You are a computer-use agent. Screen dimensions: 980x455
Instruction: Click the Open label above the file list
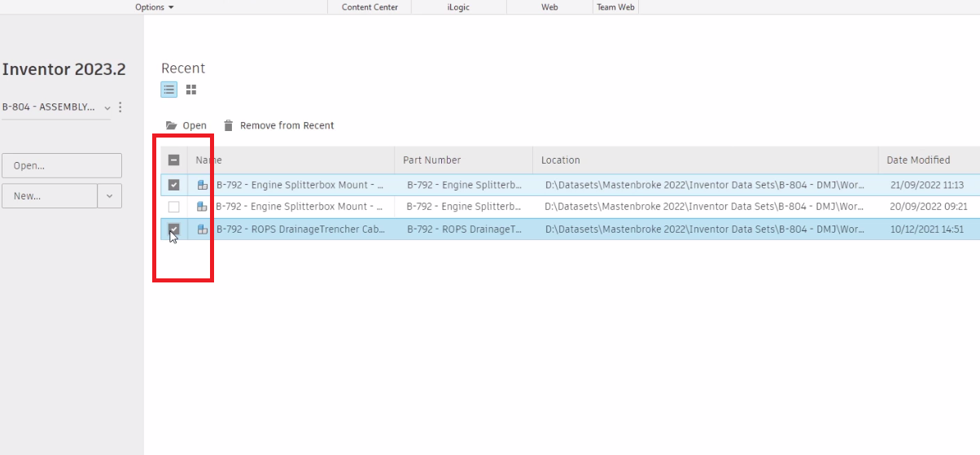pyautogui.click(x=195, y=125)
